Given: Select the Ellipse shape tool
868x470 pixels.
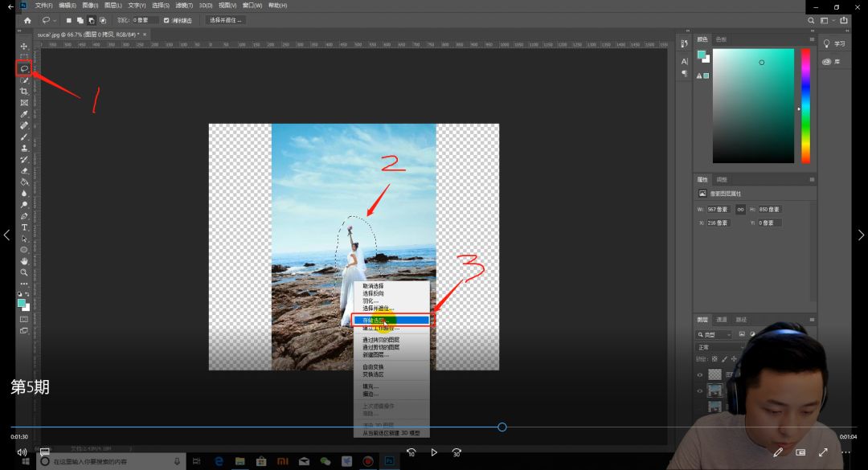Looking at the screenshot, I should tap(24, 250).
